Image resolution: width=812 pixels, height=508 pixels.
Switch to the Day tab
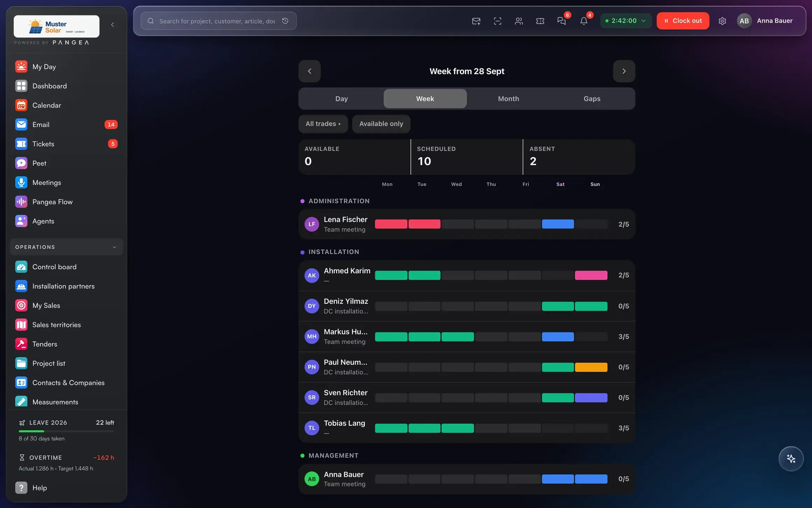(x=342, y=98)
